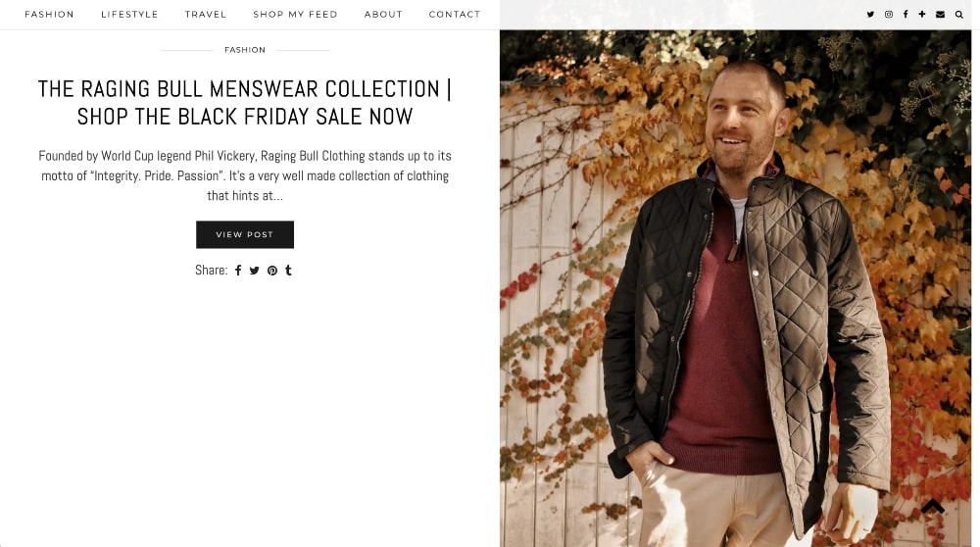Open the Twitter profile icon in header
This screenshot has height=547, width=980.
(870, 15)
